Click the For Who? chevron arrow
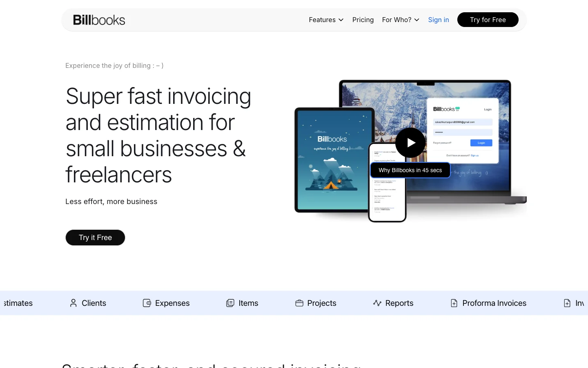This screenshot has height=368, width=588. 416,20
